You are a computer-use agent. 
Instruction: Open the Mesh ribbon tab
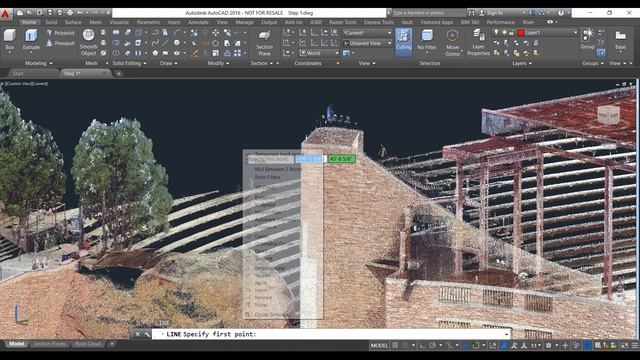point(96,22)
